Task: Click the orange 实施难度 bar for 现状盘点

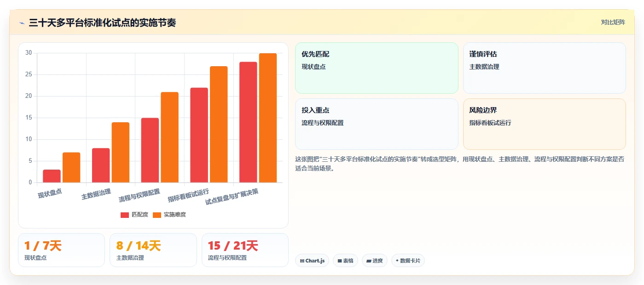Action: (x=71, y=167)
